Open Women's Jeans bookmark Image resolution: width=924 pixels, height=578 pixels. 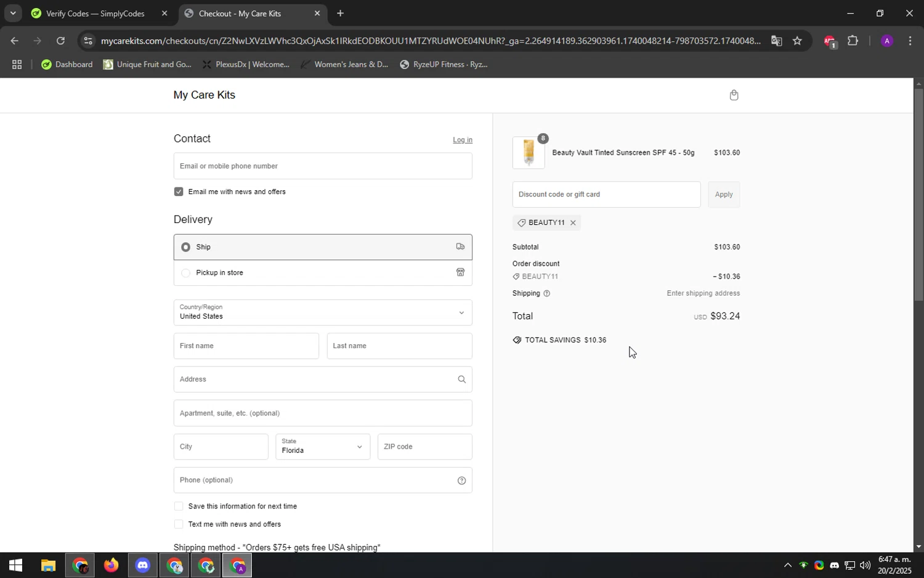tap(344, 65)
